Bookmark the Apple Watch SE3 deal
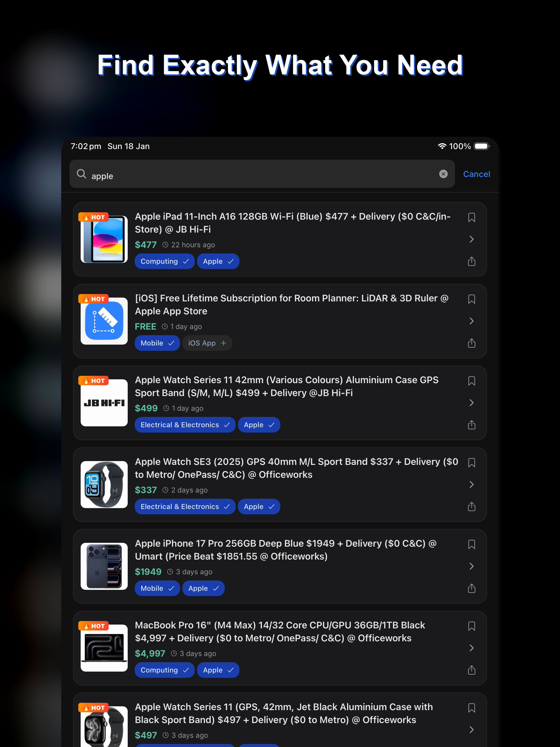The width and height of the screenshot is (560, 747). click(x=471, y=463)
